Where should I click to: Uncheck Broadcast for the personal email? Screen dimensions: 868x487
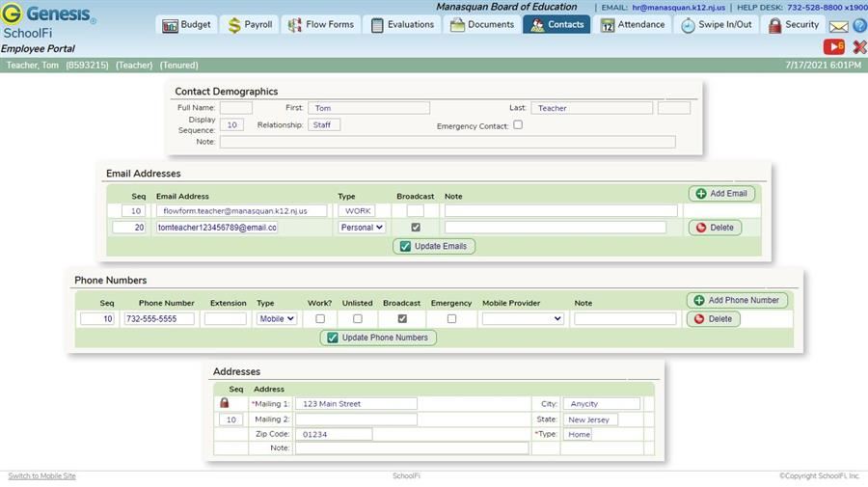[416, 228]
